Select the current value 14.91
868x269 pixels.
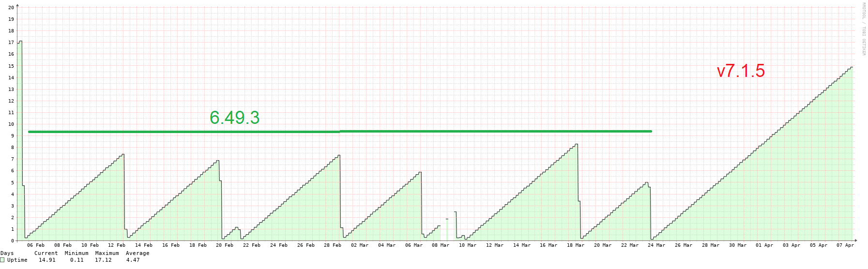click(x=47, y=260)
